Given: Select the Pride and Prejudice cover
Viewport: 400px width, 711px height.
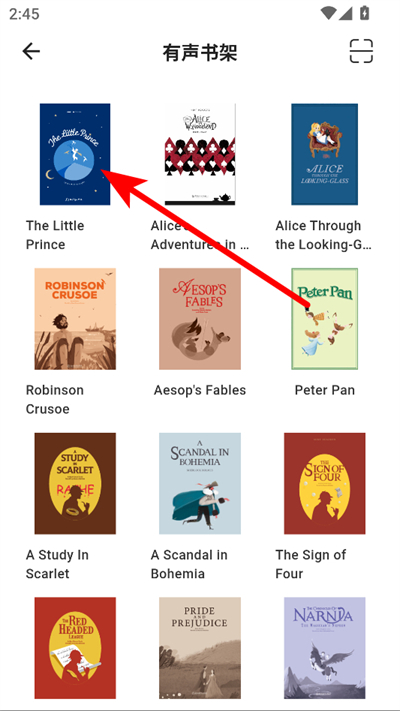Looking at the screenshot, I should 200,648.
